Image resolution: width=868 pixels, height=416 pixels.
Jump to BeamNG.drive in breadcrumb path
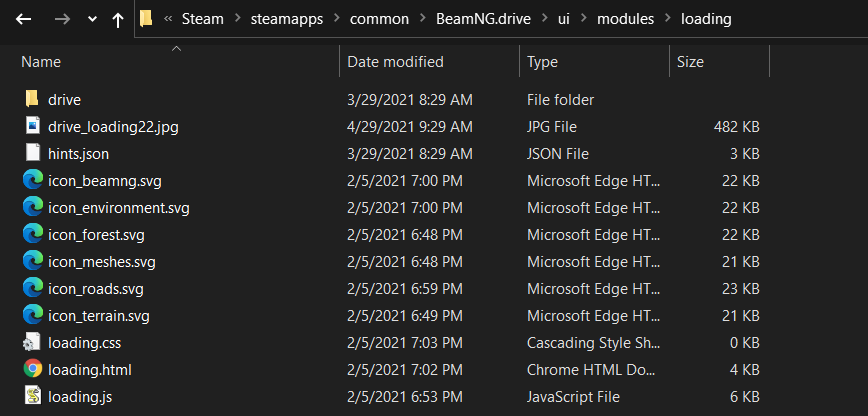click(x=478, y=19)
